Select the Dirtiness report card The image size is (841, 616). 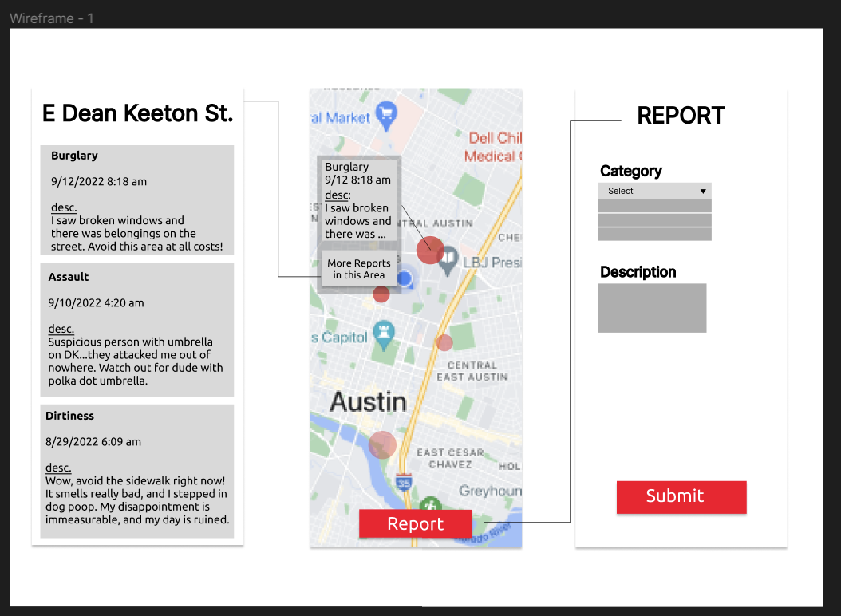tap(136, 471)
